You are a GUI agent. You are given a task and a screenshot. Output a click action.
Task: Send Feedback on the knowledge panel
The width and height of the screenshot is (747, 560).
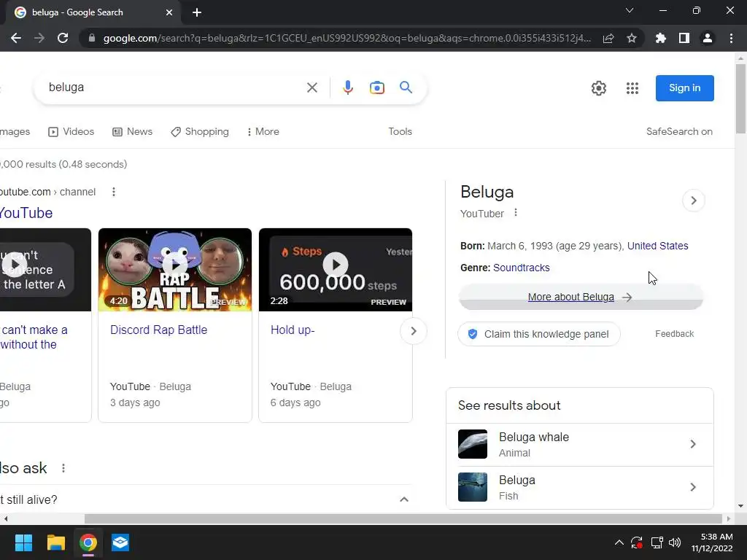[x=674, y=334]
